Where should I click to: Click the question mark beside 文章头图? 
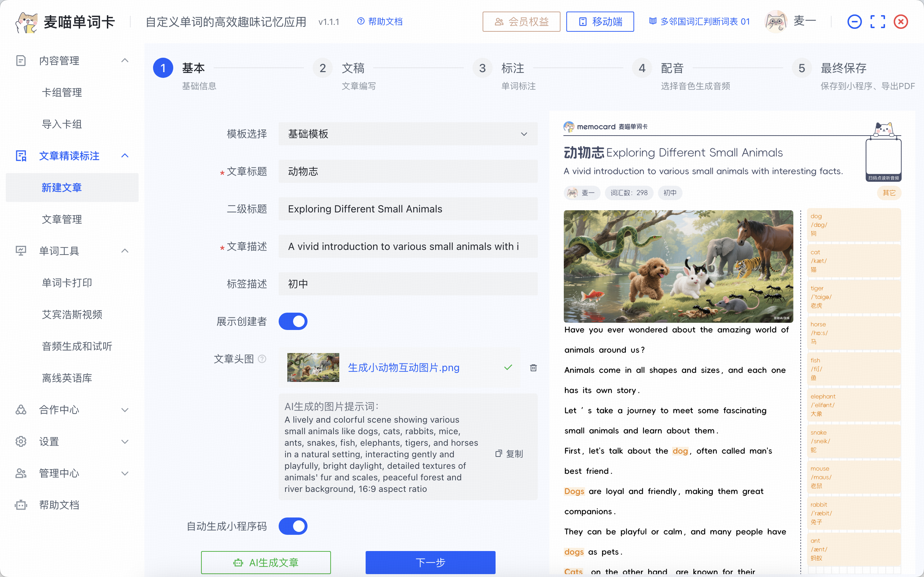pos(262,359)
